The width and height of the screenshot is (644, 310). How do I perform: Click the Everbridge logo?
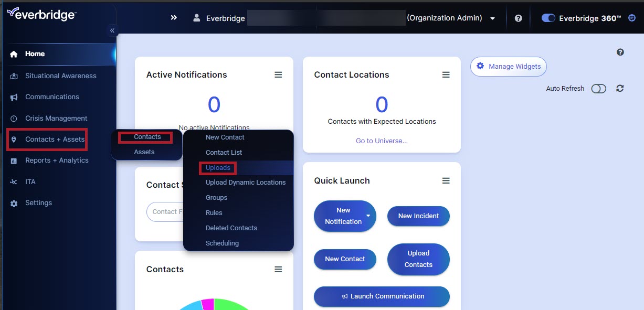pyautogui.click(x=41, y=14)
